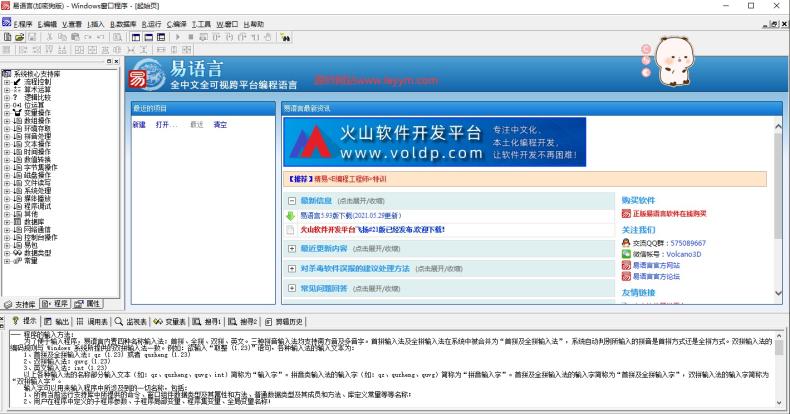Image resolution: width=790 pixels, height=414 pixels.
Task: Click the red icon beside 正版易语言软件在线购买
Action: click(x=626, y=214)
